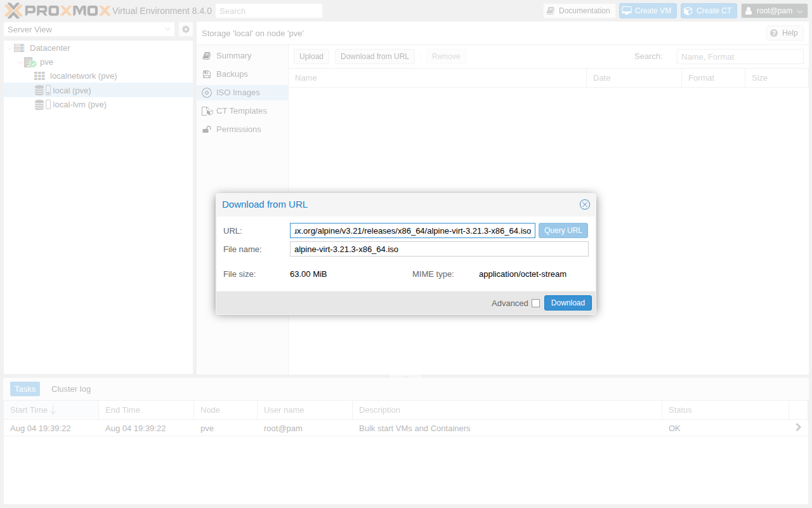Click the End Time column header
812x508 pixels.
(147, 410)
